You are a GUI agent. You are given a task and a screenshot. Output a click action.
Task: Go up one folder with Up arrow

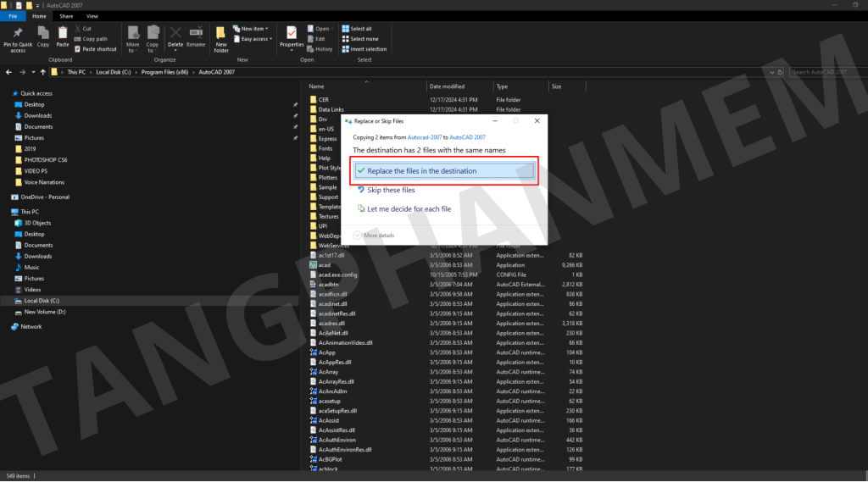(42, 73)
